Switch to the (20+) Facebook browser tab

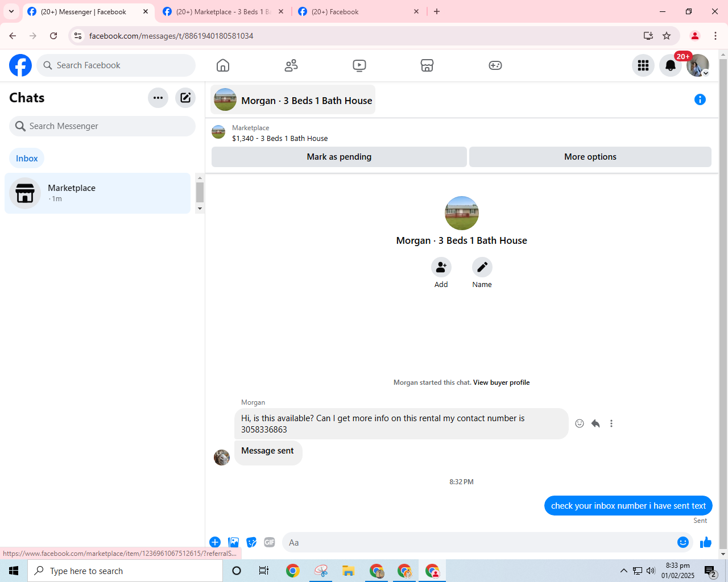coord(358,11)
